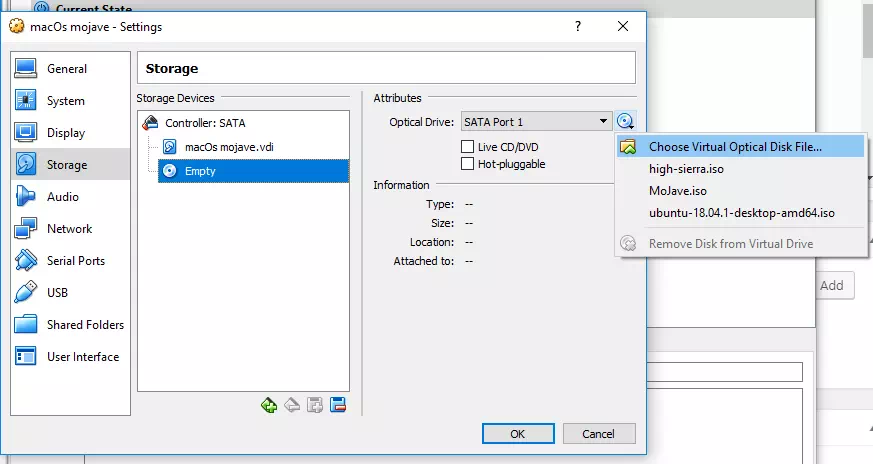Enable the Live CD/DVD checkbox
873x464 pixels.
point(467,147)
